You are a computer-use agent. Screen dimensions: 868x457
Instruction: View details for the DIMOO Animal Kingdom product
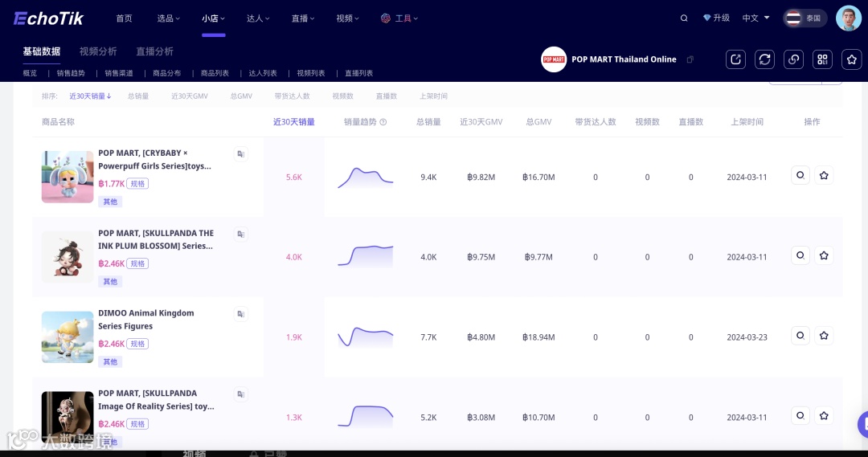click(x=800, y=336)
